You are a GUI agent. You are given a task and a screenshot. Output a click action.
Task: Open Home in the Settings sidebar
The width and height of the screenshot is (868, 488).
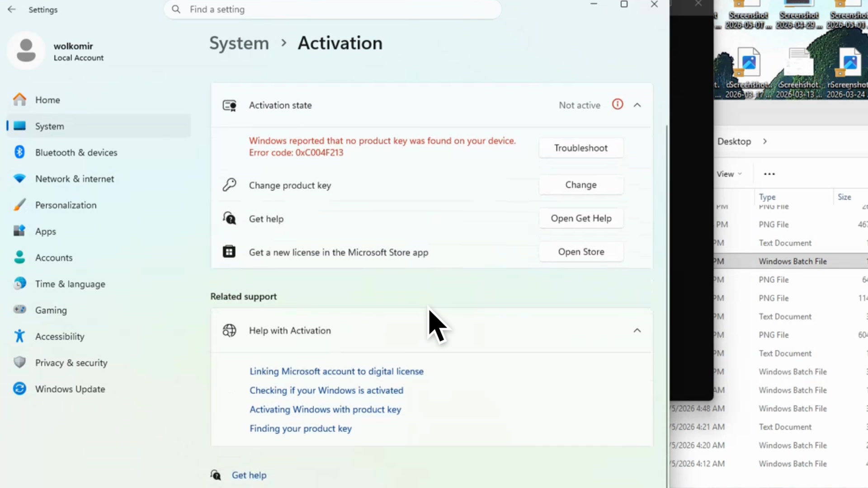[x=99, y=100]
